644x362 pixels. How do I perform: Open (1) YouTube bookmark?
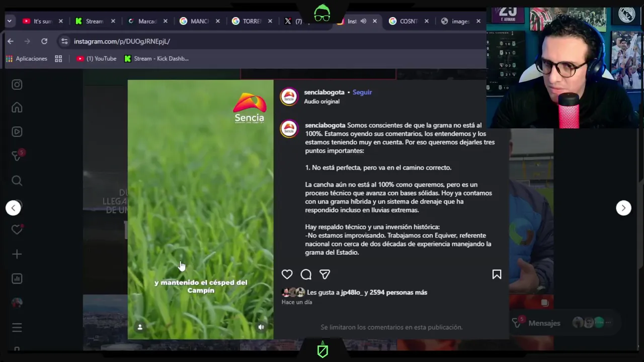pos(96,59)
